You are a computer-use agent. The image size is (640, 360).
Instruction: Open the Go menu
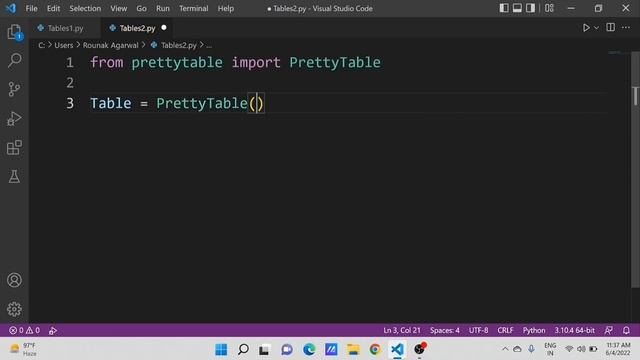[141, 9]
